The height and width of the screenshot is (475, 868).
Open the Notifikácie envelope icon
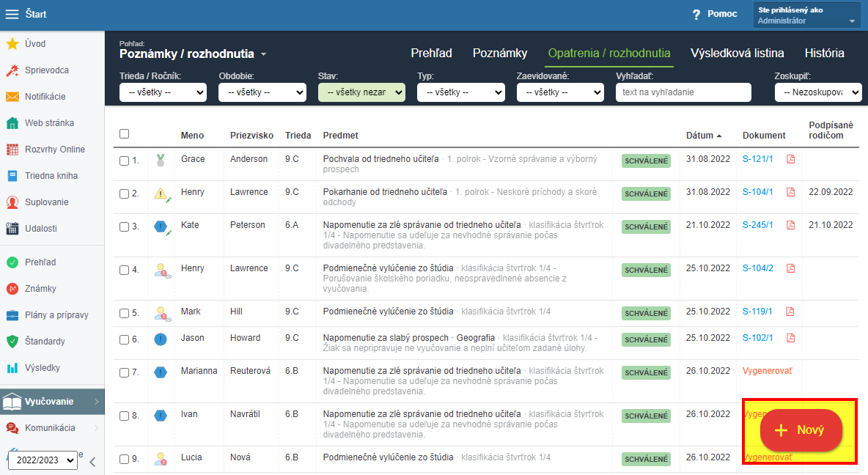pos(12,97)
